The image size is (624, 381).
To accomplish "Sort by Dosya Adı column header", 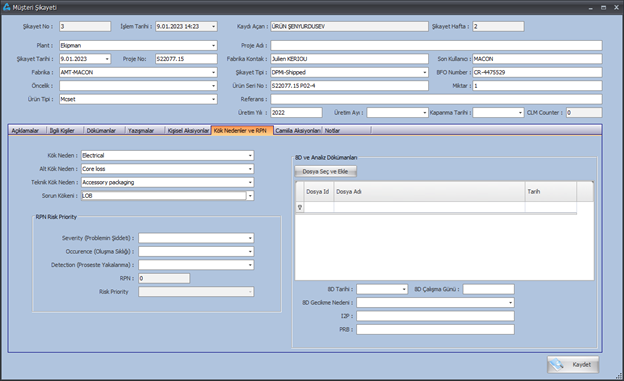I will pos(429,192).
